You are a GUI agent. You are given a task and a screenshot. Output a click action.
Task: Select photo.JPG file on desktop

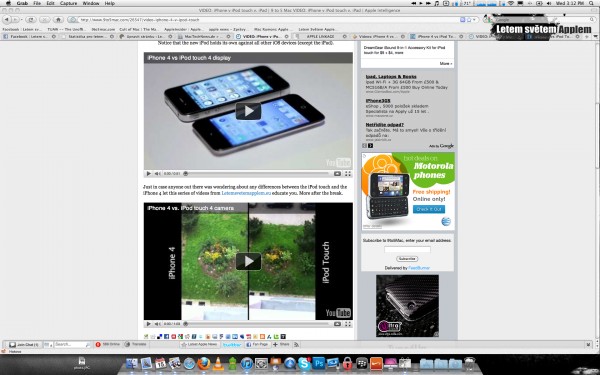[x=82, y=364]
